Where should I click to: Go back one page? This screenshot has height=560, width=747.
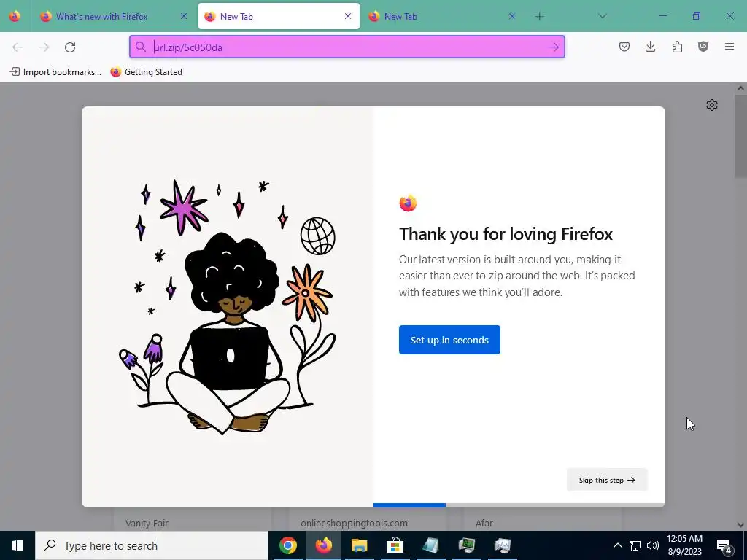18,47
